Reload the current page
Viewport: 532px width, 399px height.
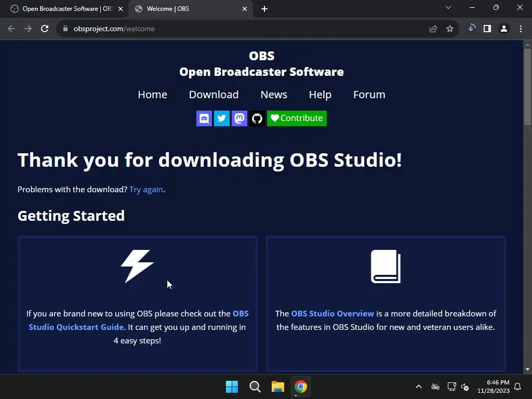coord(45,29)
